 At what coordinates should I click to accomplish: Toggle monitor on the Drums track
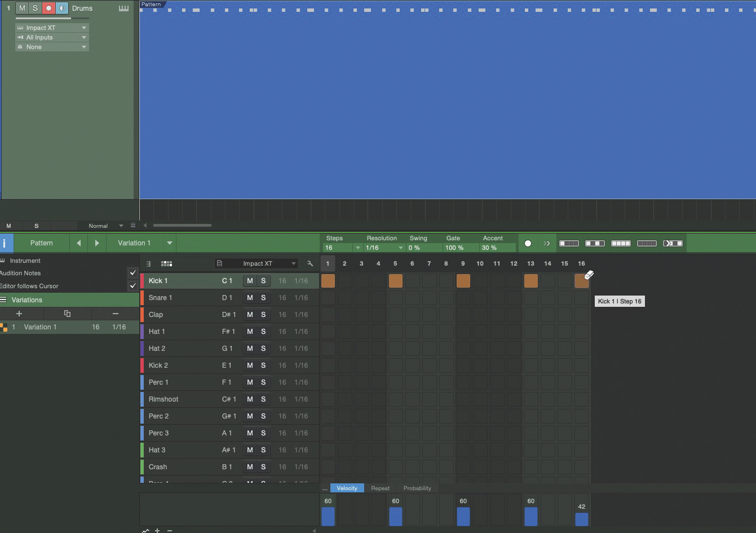click(x=62, y=8)
